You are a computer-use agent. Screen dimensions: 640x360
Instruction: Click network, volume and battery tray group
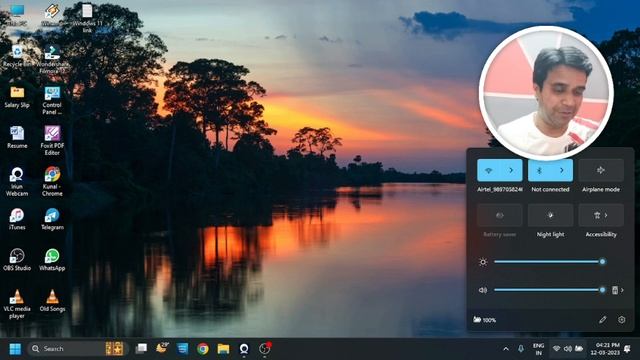click(568, 349)
